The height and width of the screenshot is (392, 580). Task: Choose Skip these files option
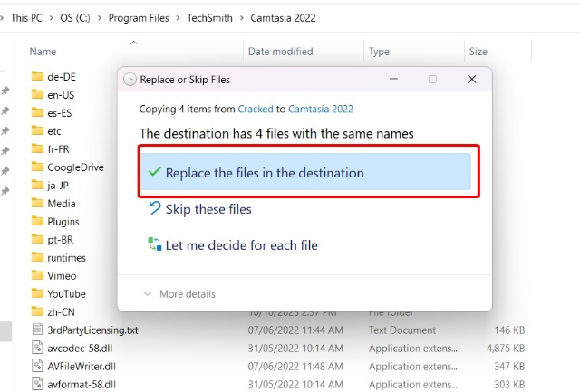tap(208, 209)
